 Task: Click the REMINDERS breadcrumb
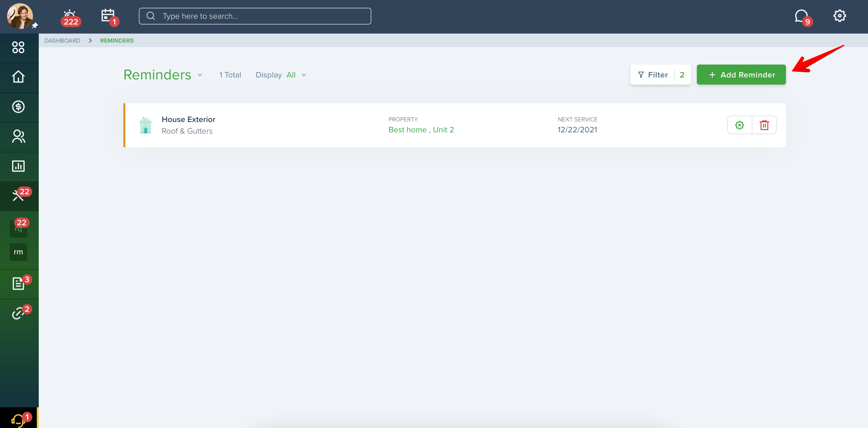pos(117,40)
